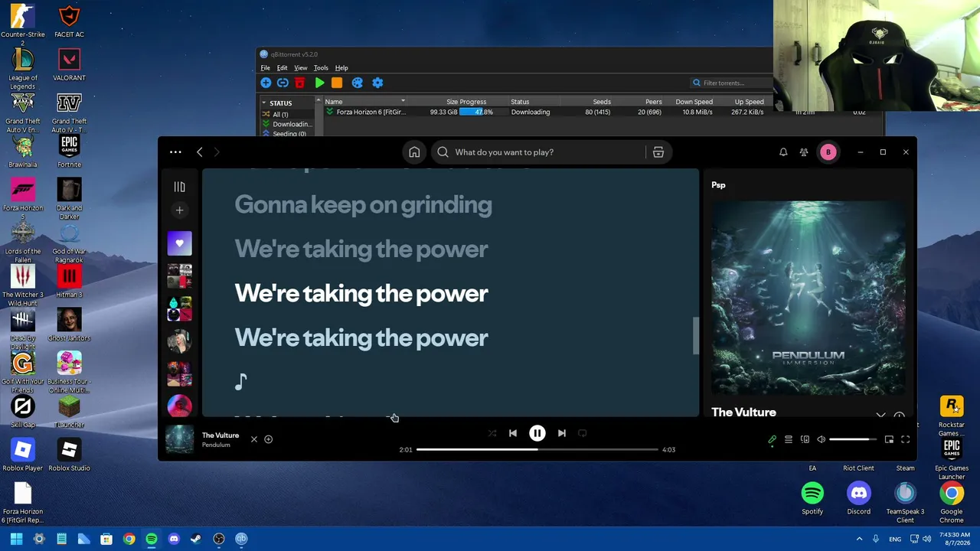Screen dimensions: 980x551
Task: Open the Browse icon in the search bar
Action: click(x=658, y=152)
